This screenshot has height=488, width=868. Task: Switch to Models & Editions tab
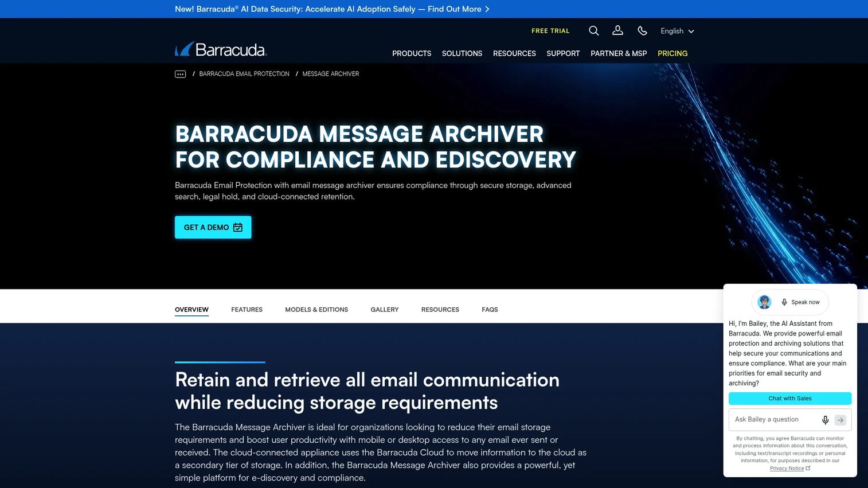[x=316, y=310]
